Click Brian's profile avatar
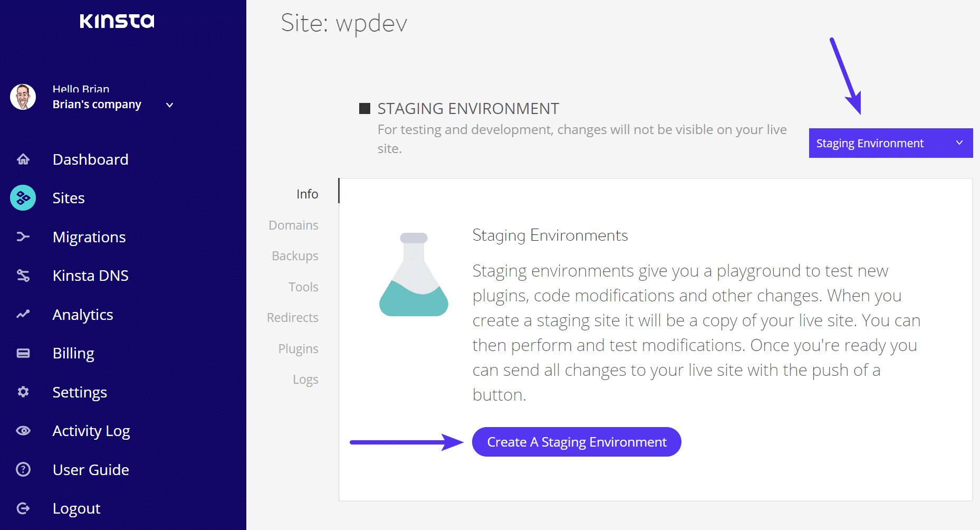 pos(23,97)
